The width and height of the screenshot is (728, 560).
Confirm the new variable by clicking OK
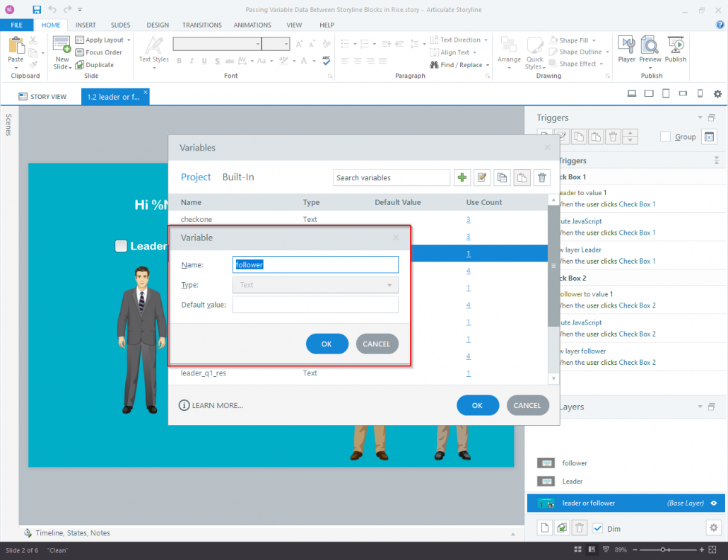(327, 344)
